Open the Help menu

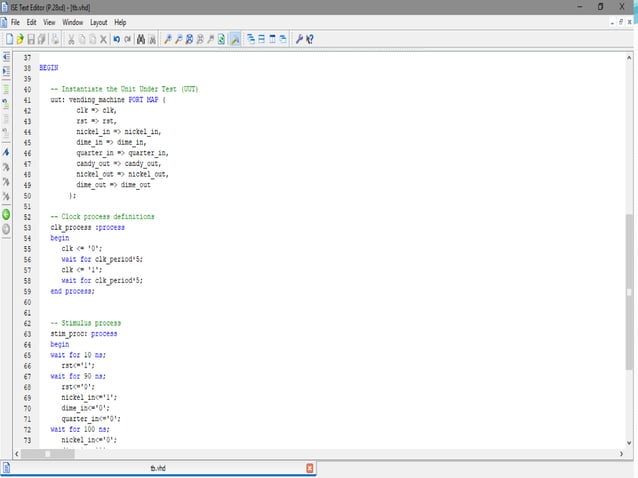tap(120, 22)
